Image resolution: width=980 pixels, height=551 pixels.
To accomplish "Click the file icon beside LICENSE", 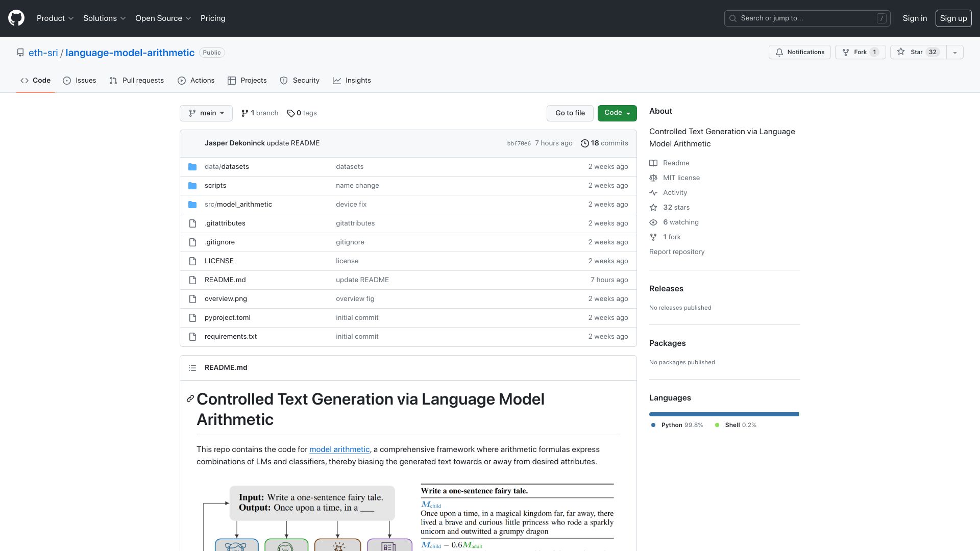I will pyautogui.click(x=192, y=261).
